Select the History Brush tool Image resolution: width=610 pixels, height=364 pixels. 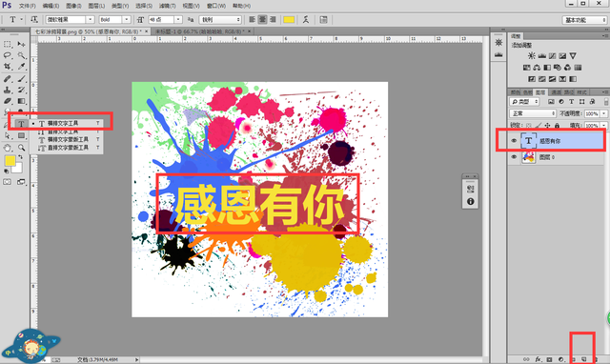[x=21, y=90]
